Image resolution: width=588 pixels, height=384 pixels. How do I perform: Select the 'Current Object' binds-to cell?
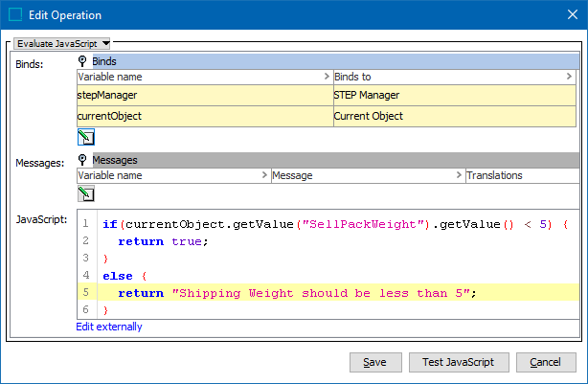coord(455,116)
